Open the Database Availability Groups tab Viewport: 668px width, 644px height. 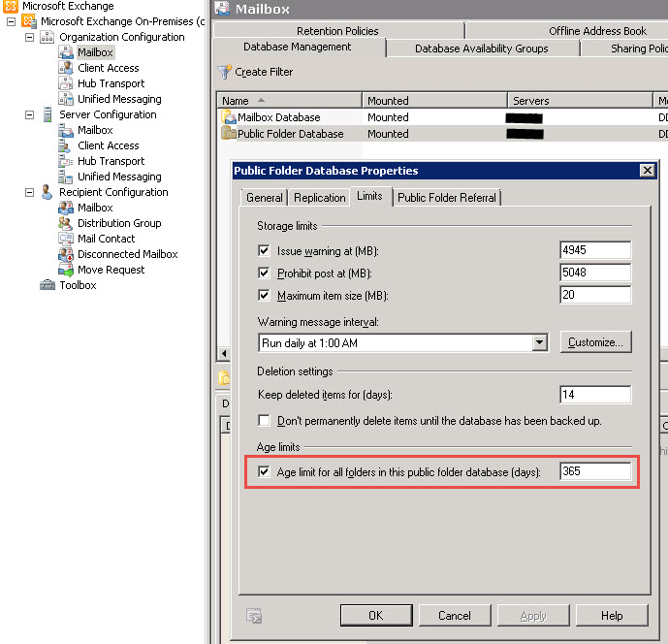point(482,48)
